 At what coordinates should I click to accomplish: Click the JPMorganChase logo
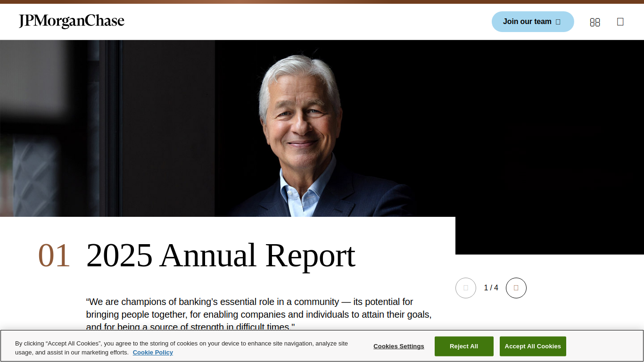click(x=72, y=21)
